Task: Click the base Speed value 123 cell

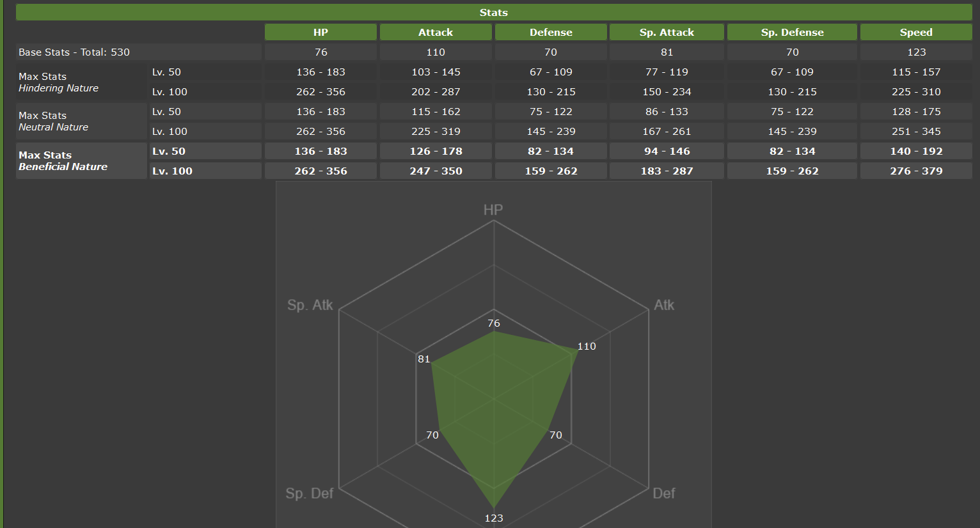Action: point(916,52)
